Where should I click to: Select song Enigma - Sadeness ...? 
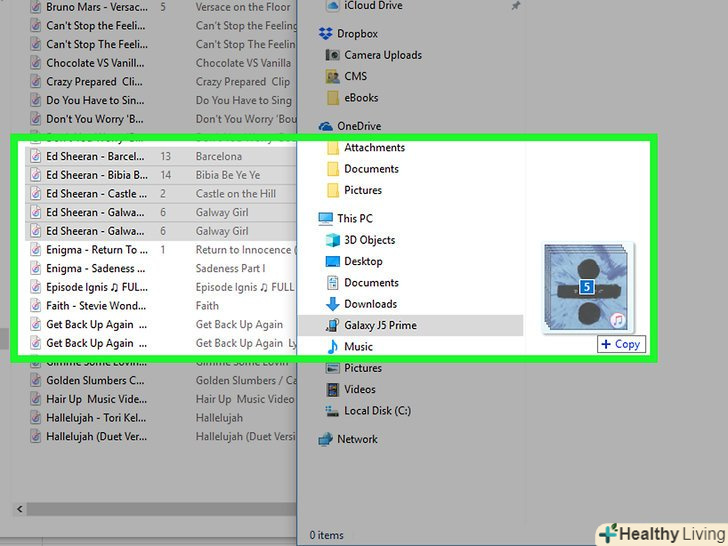(x=95, y=269)
